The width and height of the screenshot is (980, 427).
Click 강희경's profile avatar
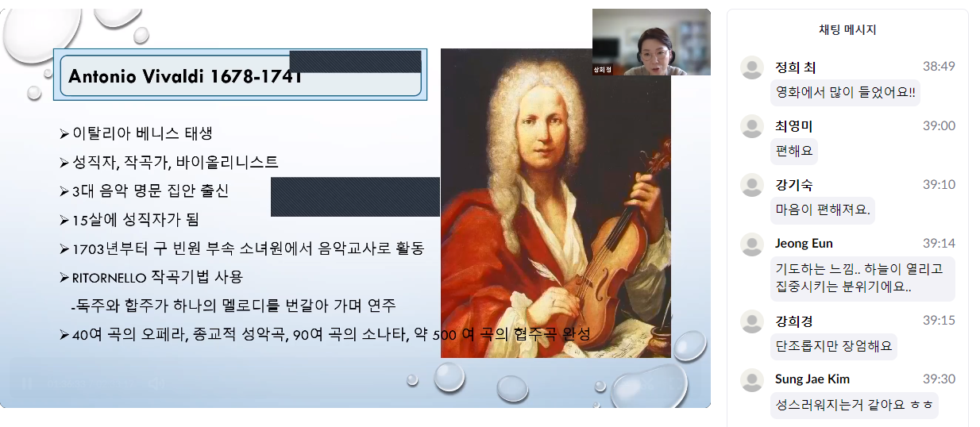pyautogui.click(x=752, y=322)
